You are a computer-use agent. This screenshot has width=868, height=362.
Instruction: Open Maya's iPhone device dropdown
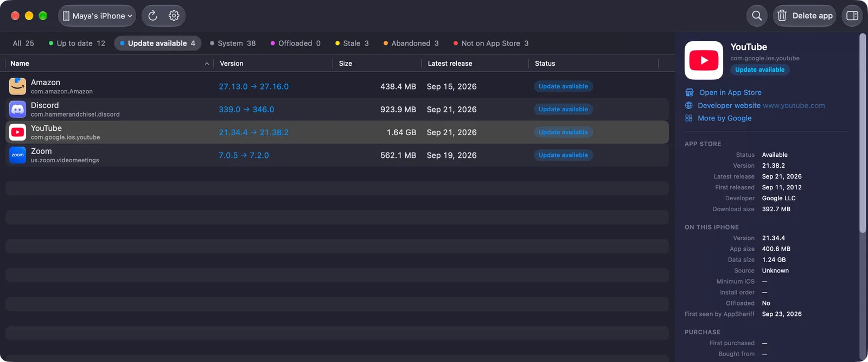(x=97, y=16)
